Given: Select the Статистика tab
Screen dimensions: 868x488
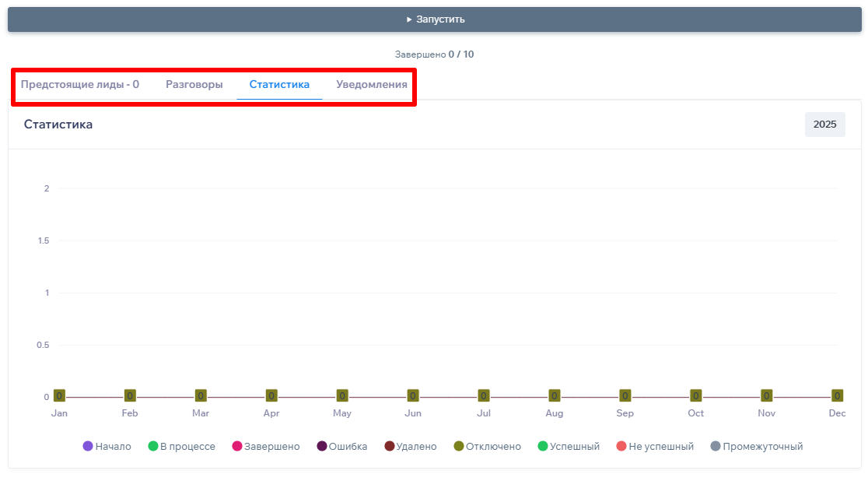Looking at the screenshot, I should point(279,85).
